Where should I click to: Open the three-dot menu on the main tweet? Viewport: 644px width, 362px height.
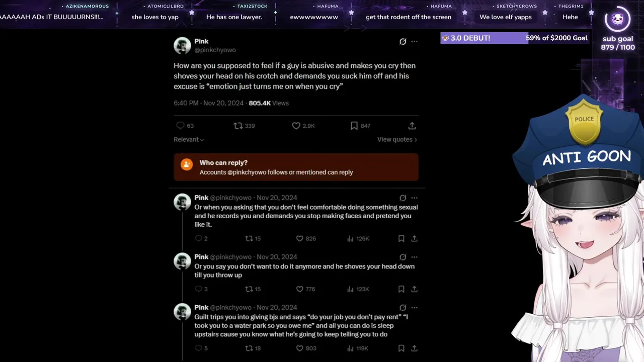click(414, 42)
